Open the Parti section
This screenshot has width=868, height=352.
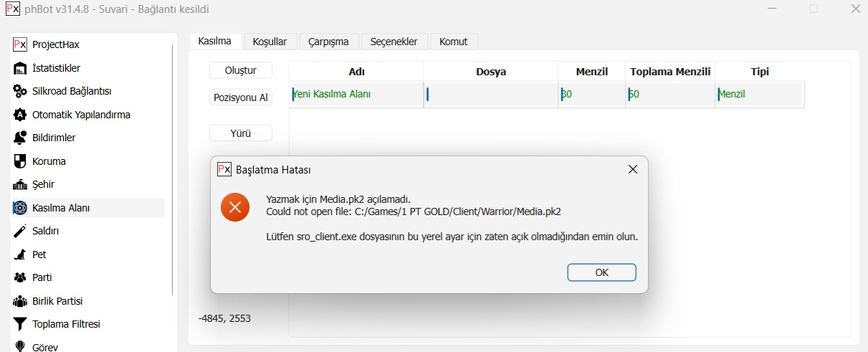pyautogui.click(x=89, y=277)
